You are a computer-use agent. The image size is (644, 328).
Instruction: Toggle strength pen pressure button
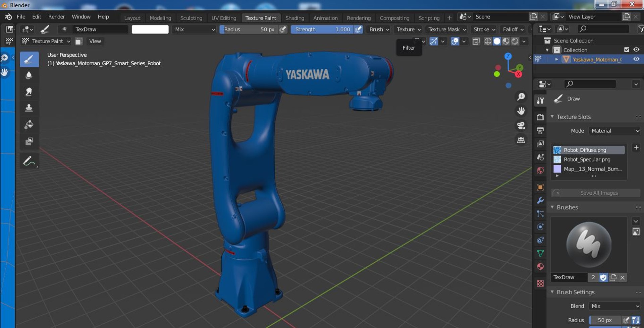359,29
